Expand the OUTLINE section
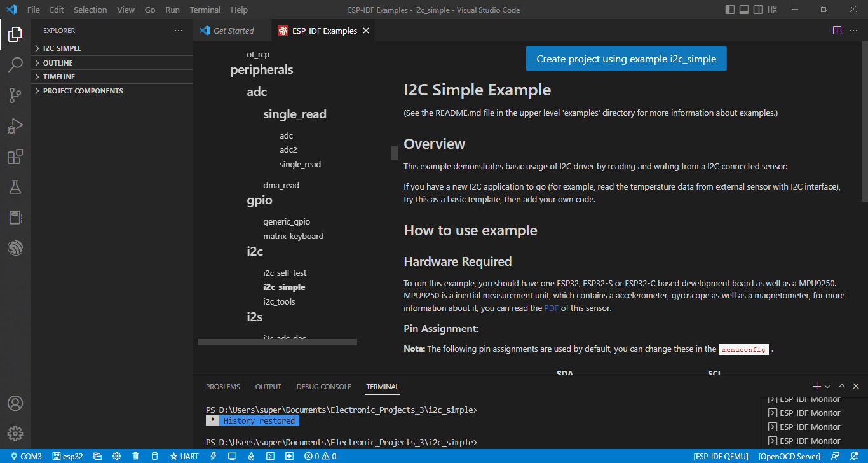This screenshot has width=868, height=463. [x=112, y=63]
